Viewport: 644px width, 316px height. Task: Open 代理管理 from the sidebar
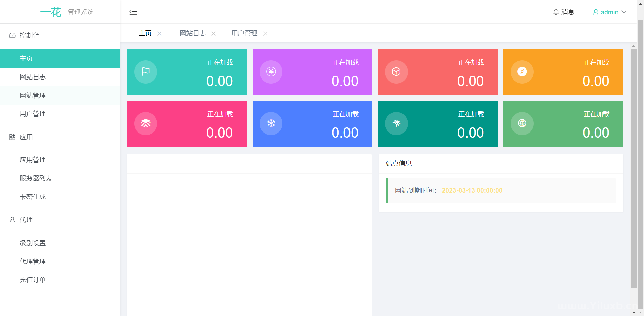click(60, 261)
